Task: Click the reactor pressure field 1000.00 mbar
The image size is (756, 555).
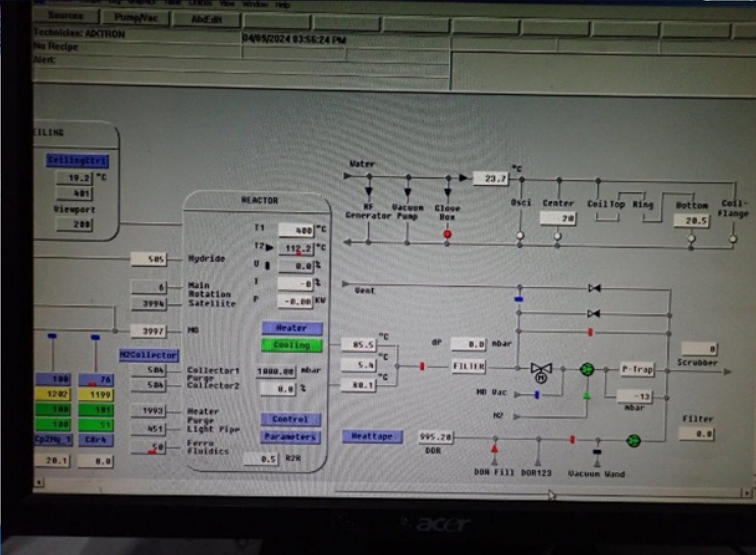Action: point(276,371)
